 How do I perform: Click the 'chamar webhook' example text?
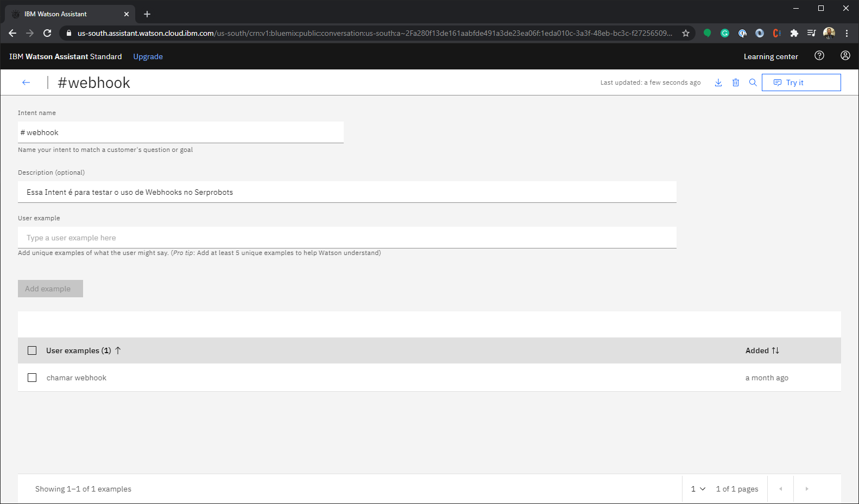(77, 378)
